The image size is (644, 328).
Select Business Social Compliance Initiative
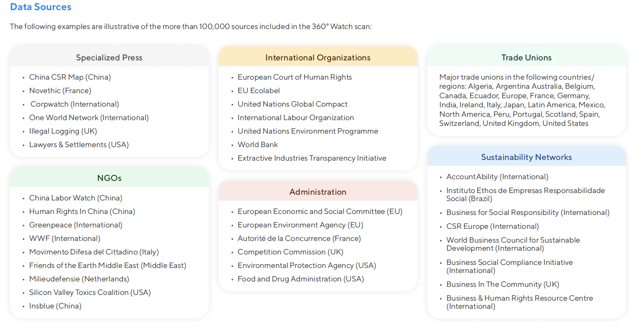510,267
